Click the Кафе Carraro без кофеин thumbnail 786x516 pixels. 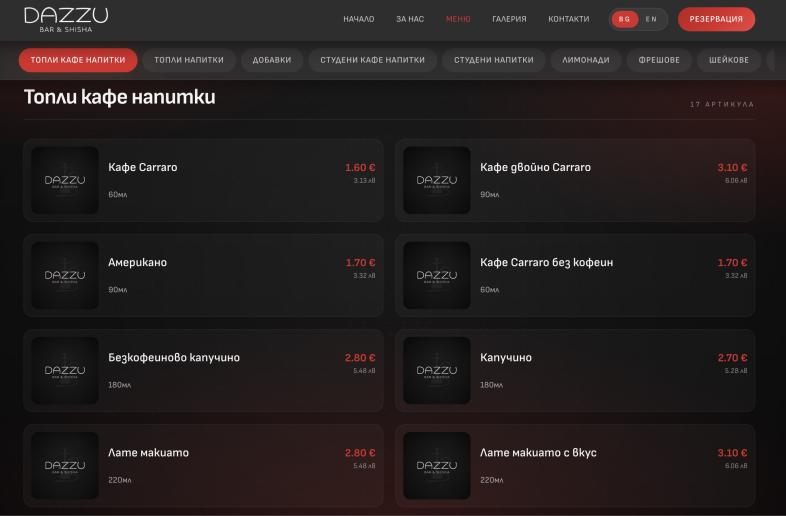[437, 275]
